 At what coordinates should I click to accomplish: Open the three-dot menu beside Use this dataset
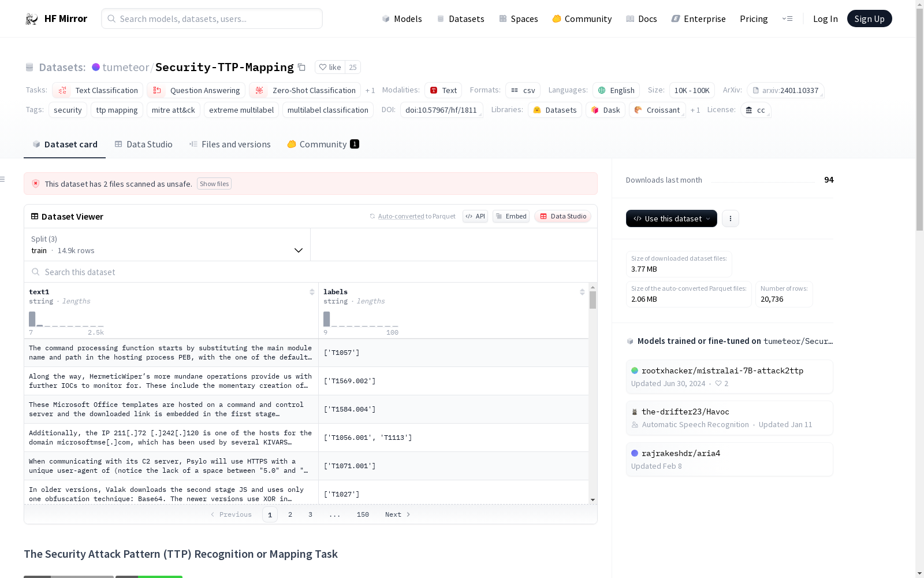pos(731,218)
